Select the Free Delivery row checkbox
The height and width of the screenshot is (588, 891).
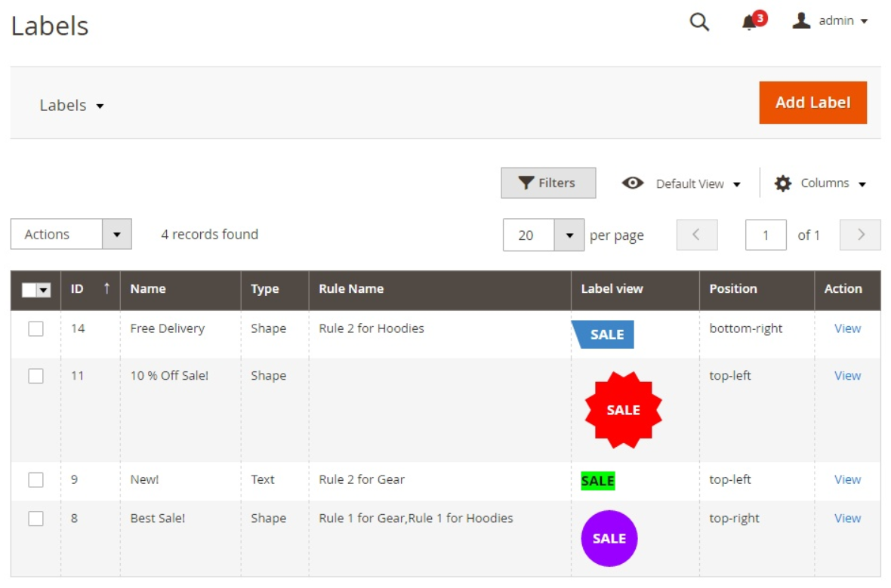(x=35, y=329)
